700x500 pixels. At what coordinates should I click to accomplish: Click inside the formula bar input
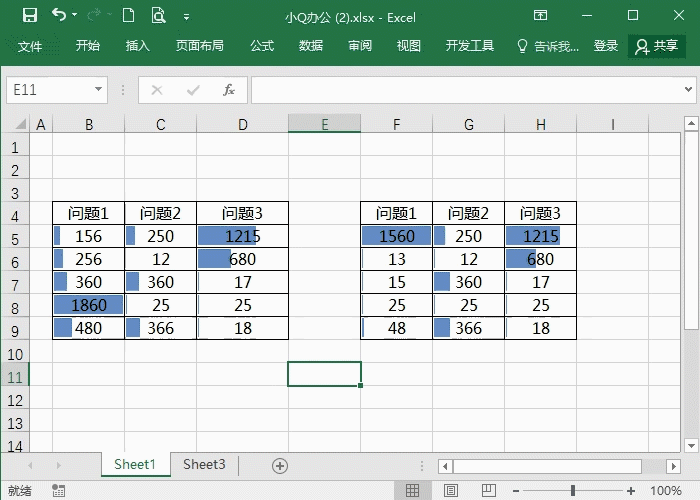click(467, 90)
